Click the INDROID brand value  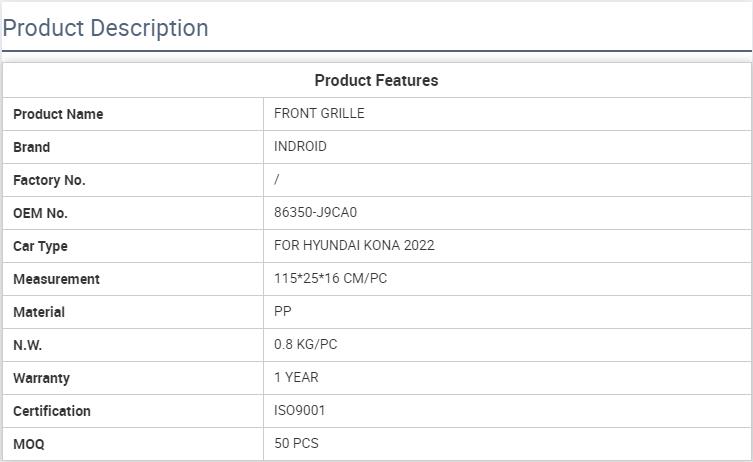coord(300,146)
